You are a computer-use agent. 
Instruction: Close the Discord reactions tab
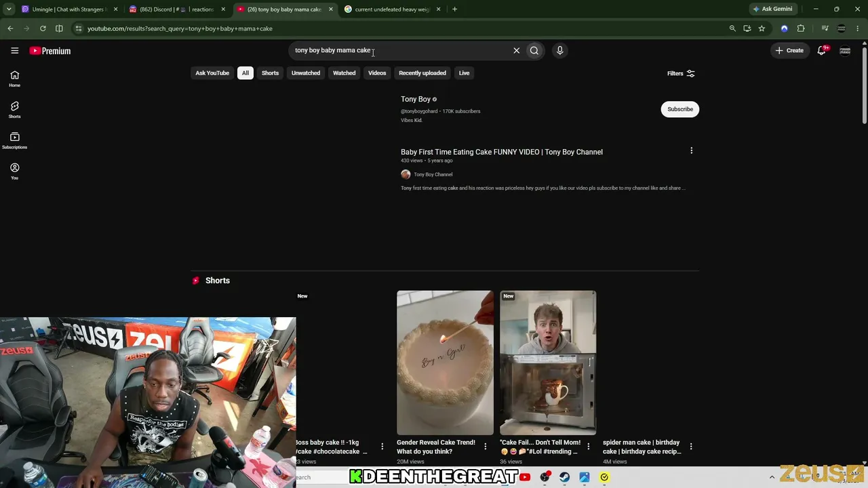[223, 9]
